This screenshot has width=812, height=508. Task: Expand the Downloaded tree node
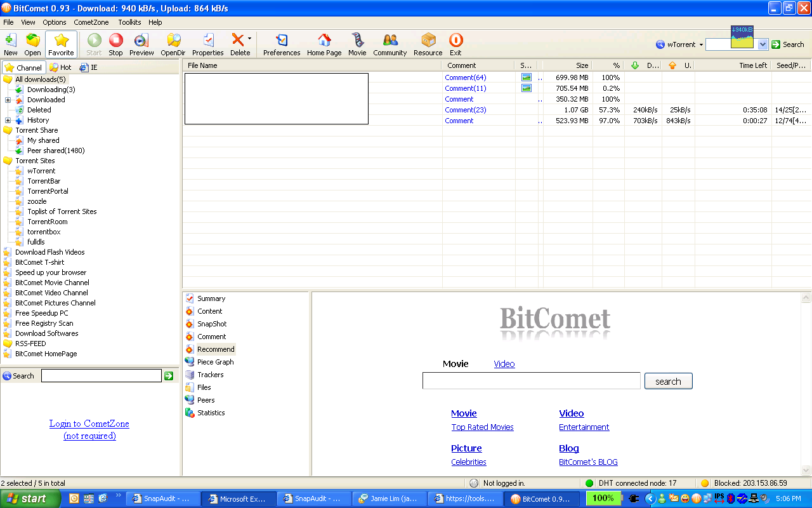[8, 100]
